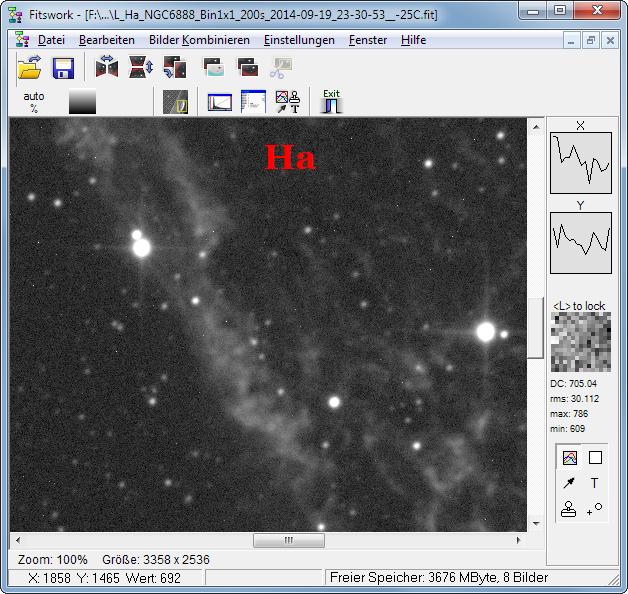
Task: Select the arrow drawing tool
Action: point(570,483)
